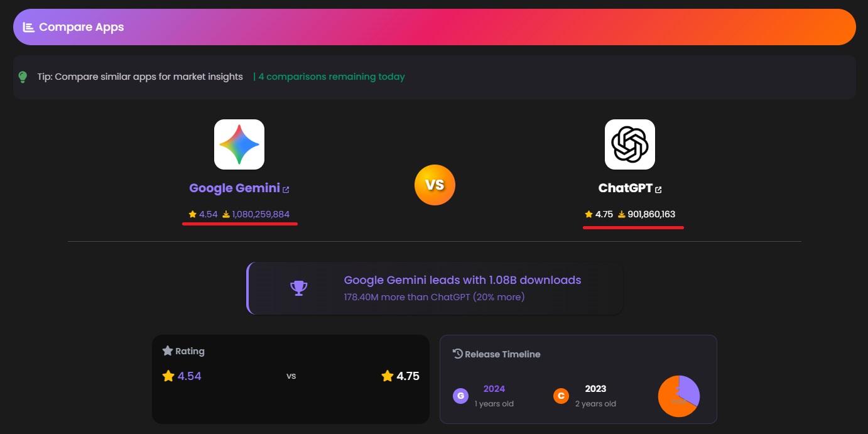Screen dimensions: 868x434
Task: Click the ChatGPT app logo
Action: (629, 144)
